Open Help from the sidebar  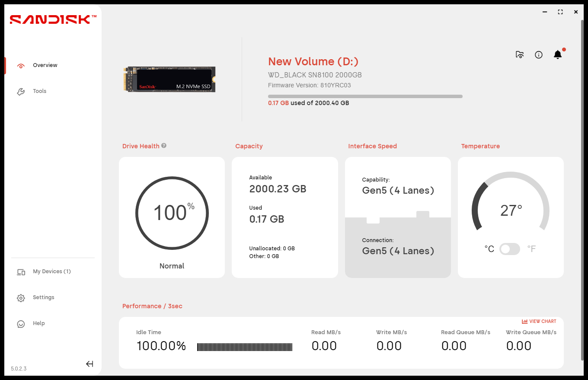tap(38, 323)
